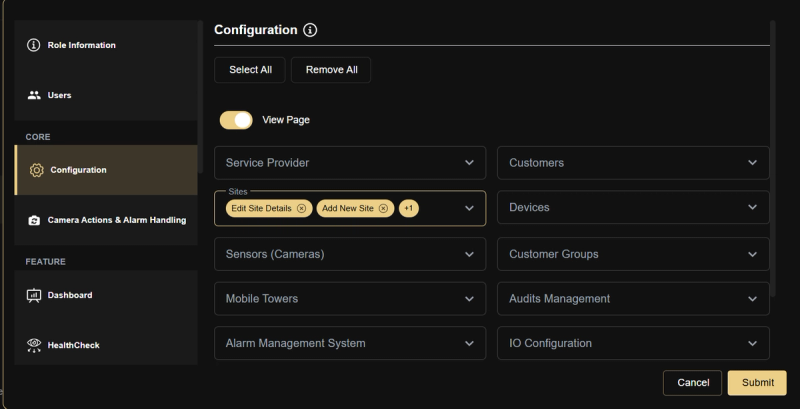The image size is (800, 409).
Task: Click the Dashboard chart icon
Action: click(x=34, y=295)
